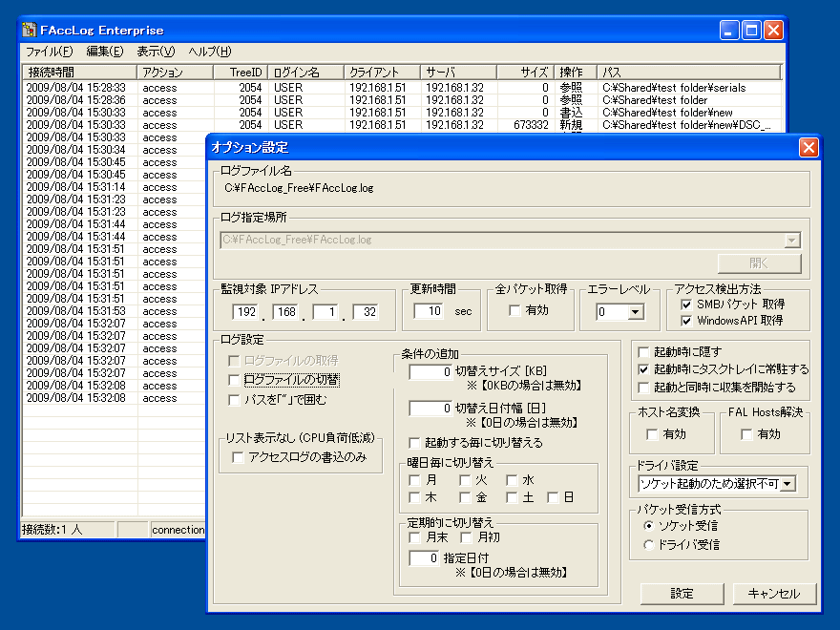Viewport: 840px width, 630px height.
Task: Enable ホスト名変換 有効 checkbox
Action: pos(652,434)
